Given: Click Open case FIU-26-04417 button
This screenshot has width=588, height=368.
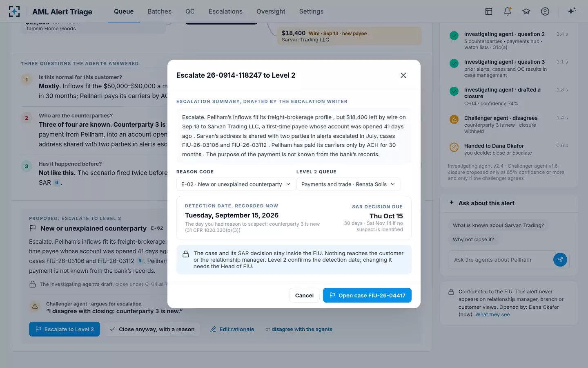Looking at the screenshot, I should point(367,295).
